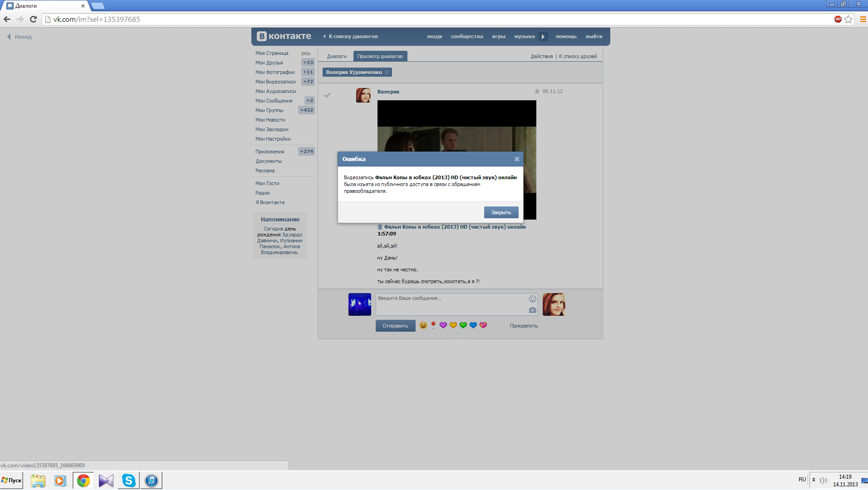Open Мои Друзья in the sidebar
The image size is (868, 490).
269,63
